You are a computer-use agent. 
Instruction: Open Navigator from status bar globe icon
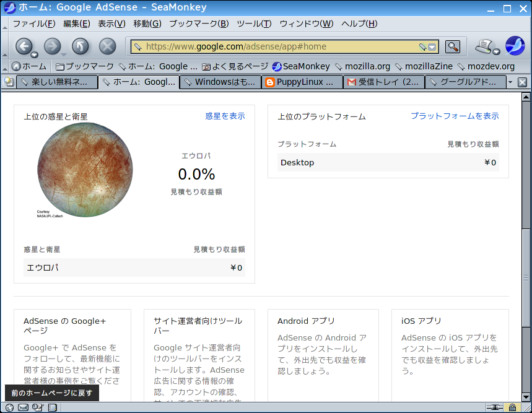9,407
